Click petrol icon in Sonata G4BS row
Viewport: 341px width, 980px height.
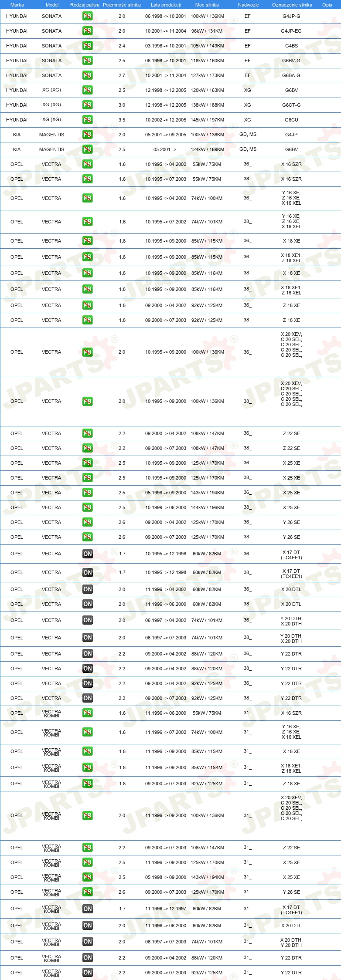pyautogui.click(x=87, y=46)
